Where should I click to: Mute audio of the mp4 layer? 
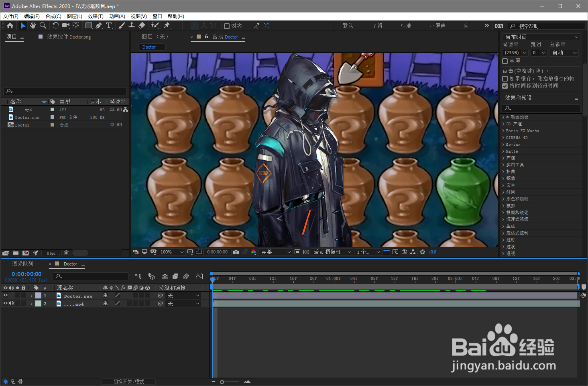(x=12, y=303)
